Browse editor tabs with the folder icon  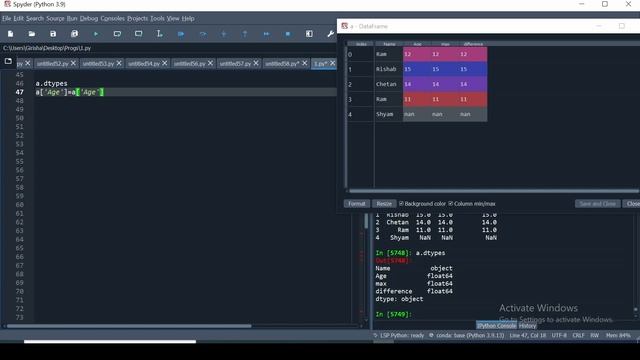[x=8, y=61]
